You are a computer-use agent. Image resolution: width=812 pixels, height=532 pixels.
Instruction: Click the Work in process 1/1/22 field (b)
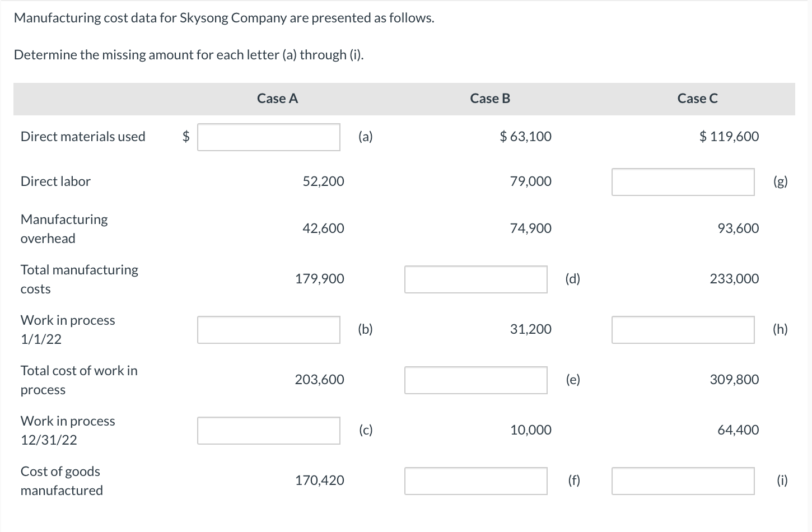268,330
